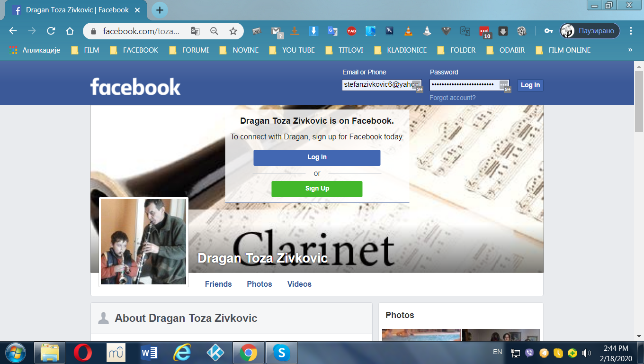Open the gray traffic cone extension
The width and height of the screenshot is (644, 364).
427,31
